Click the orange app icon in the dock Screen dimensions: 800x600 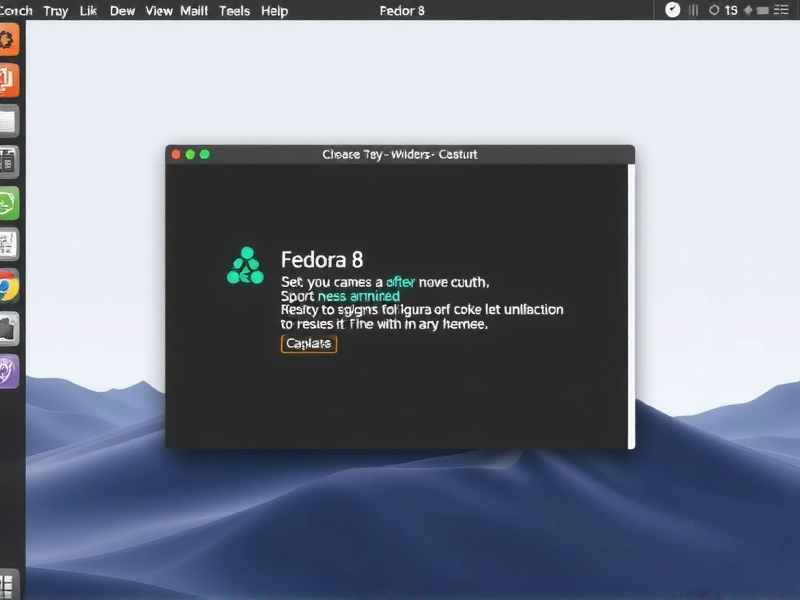click(11, 79)
